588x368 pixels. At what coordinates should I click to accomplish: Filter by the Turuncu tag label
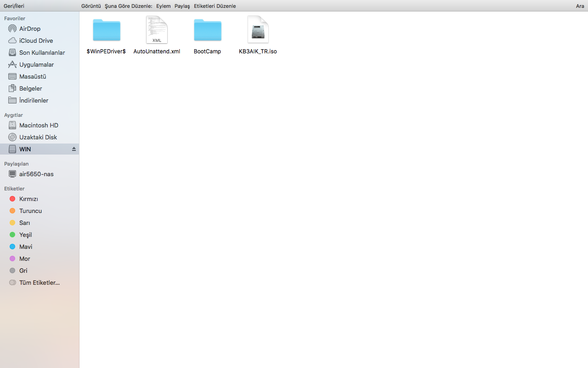coord(30,211)
